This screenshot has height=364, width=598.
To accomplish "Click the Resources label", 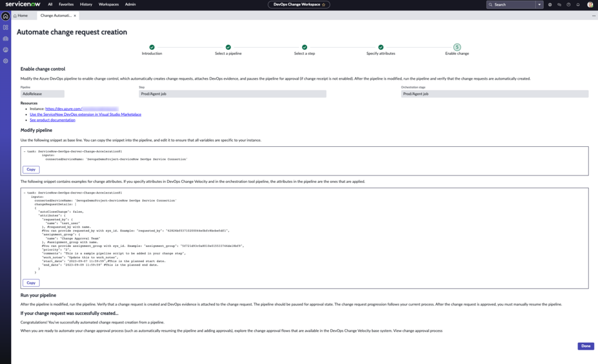I will coord(29,103).
